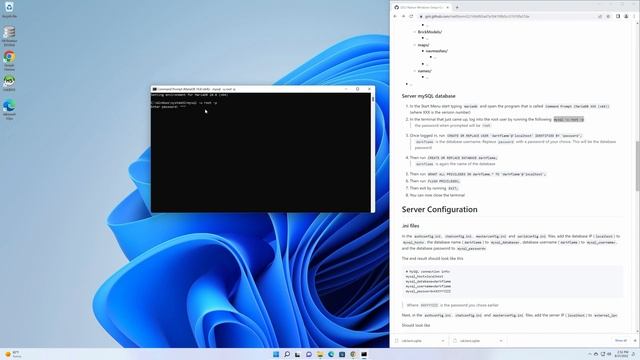The image size is (640, 360).
Task: Maximize the Command Prompt window
Action: coord(358,89)
